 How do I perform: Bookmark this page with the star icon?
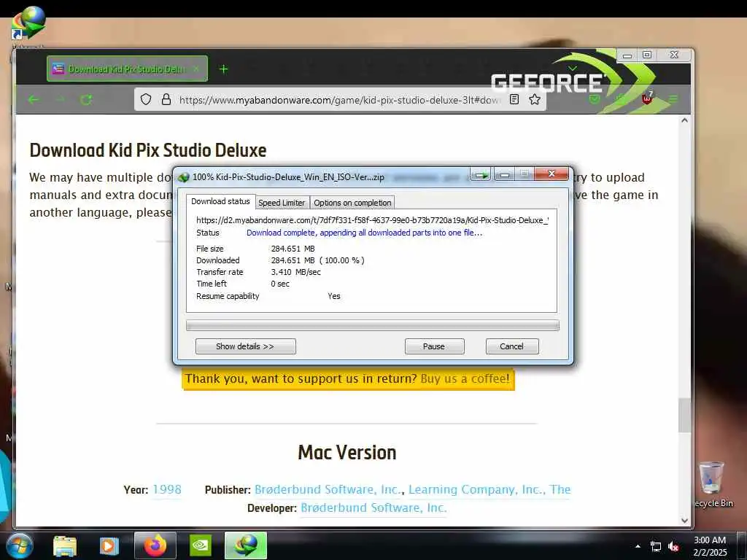pos(535,99)
